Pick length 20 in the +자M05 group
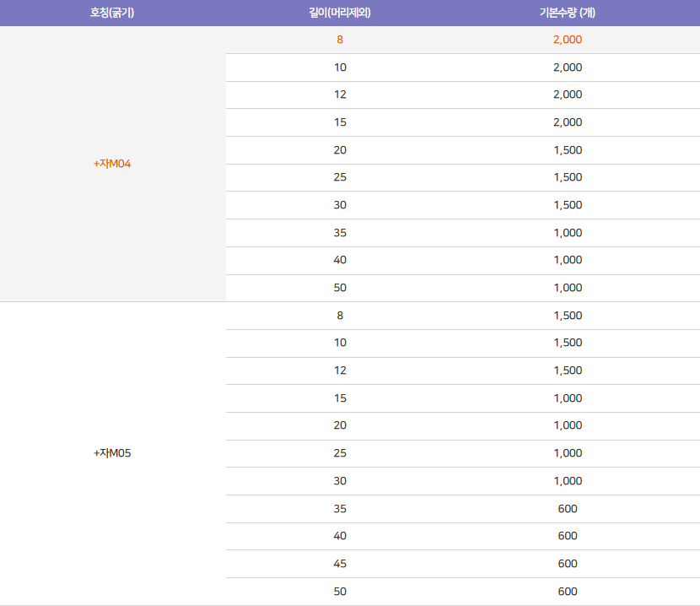This screenshot has width=700, height=606. [x=340, y=425]
